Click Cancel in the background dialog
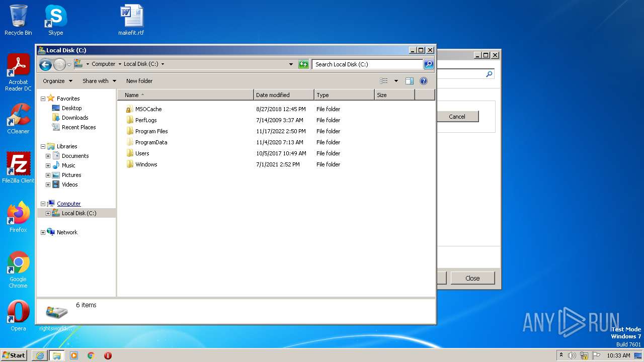The height and width of the screenshot is (362, 644). coord(457,117)
